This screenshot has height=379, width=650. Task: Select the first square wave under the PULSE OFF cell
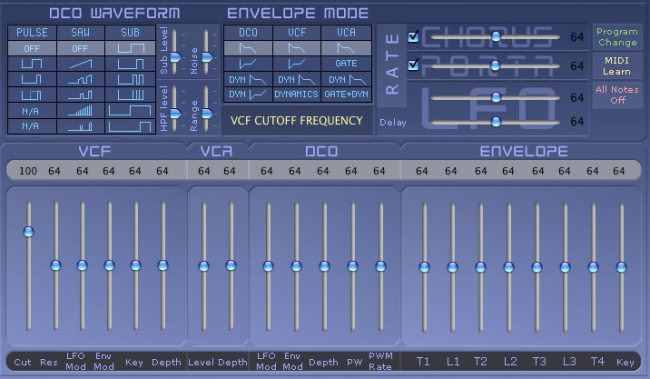point(32,63)
